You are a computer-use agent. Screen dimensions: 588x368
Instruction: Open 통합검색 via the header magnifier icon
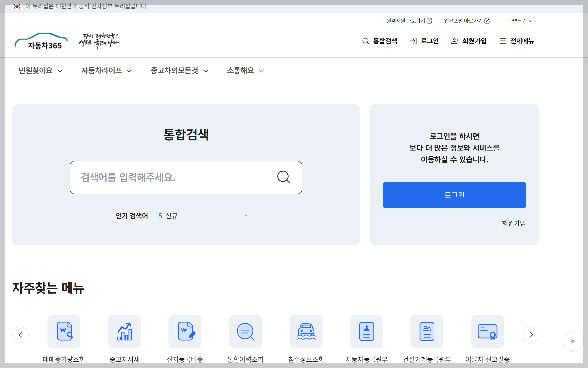coord(365,41)
